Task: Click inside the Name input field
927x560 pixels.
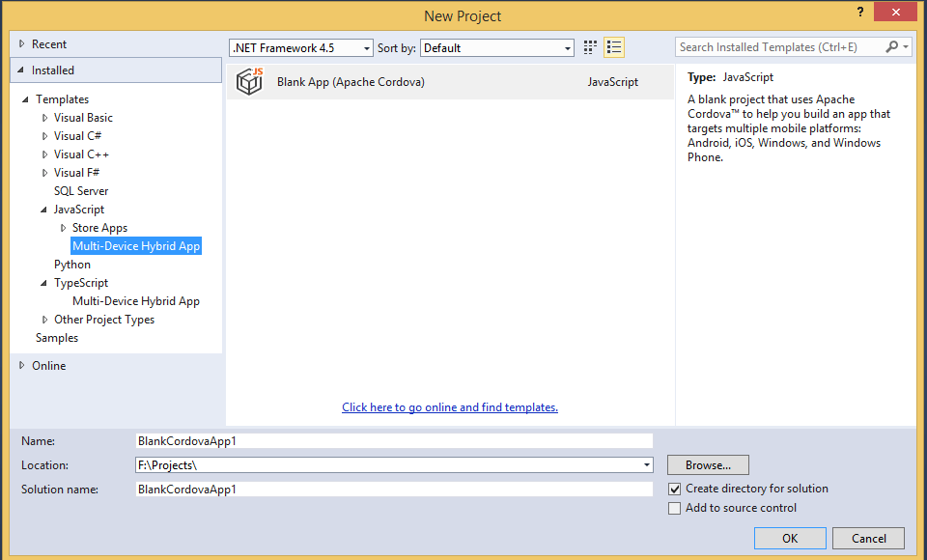Action: tap(386, 440)
